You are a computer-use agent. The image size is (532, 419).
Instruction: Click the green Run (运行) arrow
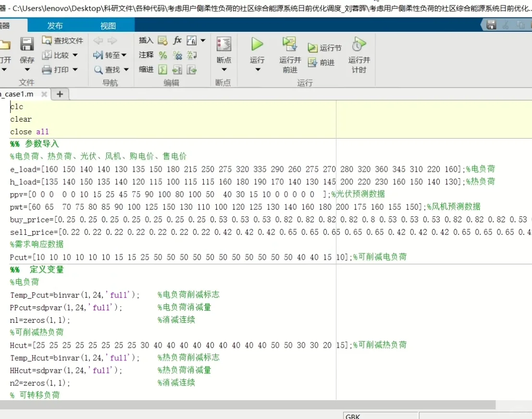pos(257,44)
